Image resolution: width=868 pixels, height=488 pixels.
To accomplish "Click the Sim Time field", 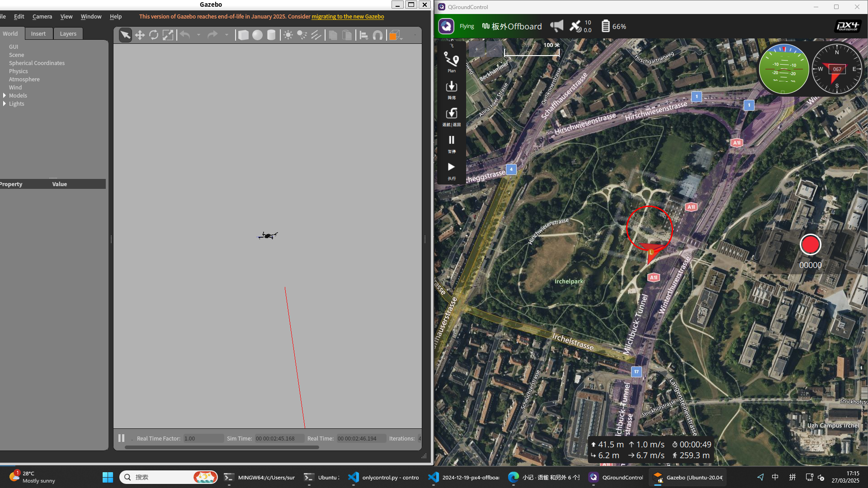I will (279, 438).
